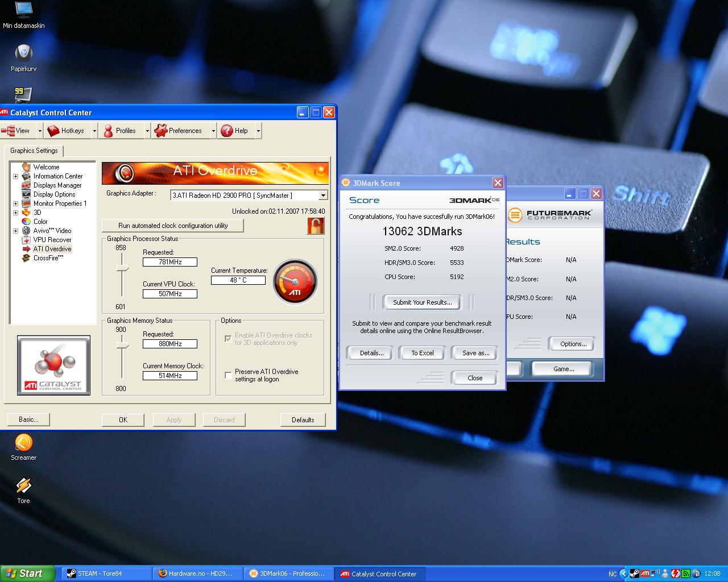The height and width of the screenshot is (582, 728).
Task: Click the Monitor Properties 1 icon
Action: (26, 203)
